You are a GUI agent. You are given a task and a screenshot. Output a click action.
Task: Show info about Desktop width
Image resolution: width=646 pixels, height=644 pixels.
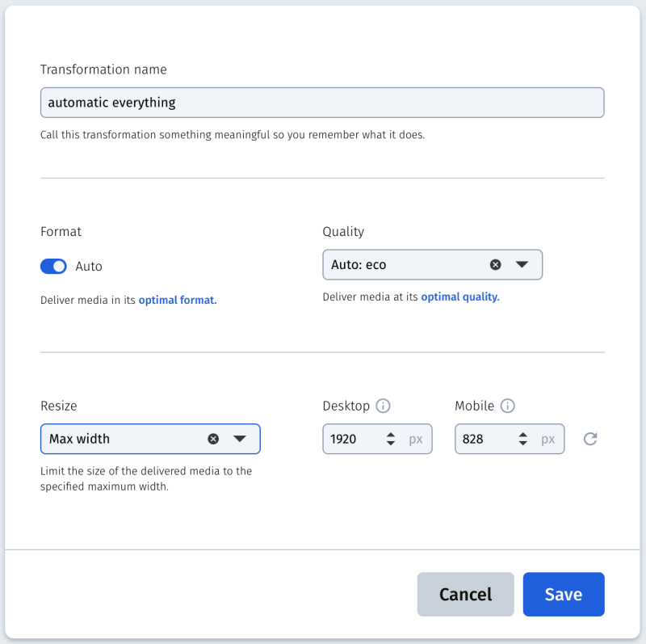point(383,406)
